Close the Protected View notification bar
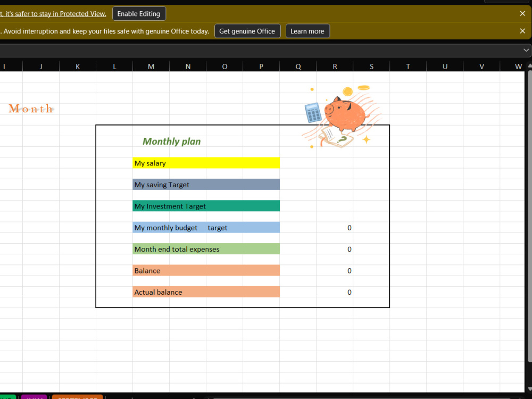The width and height of the screenshot is (532, 399). click(522, 14)
